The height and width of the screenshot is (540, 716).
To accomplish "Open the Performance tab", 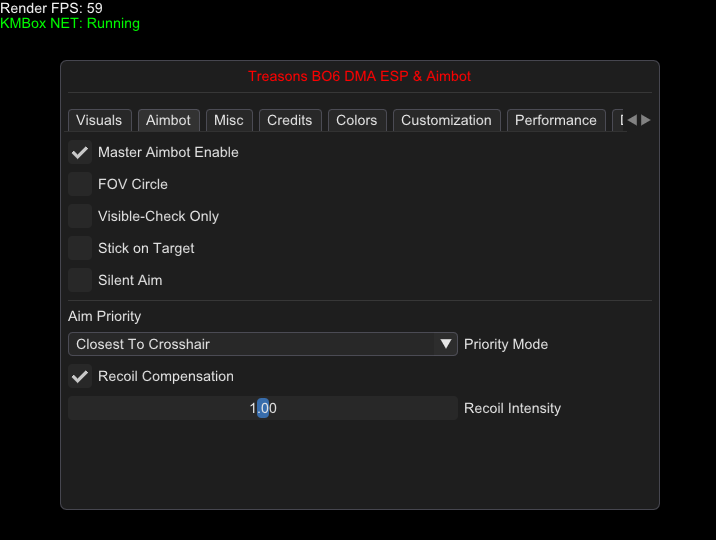I will coord(556,121).
